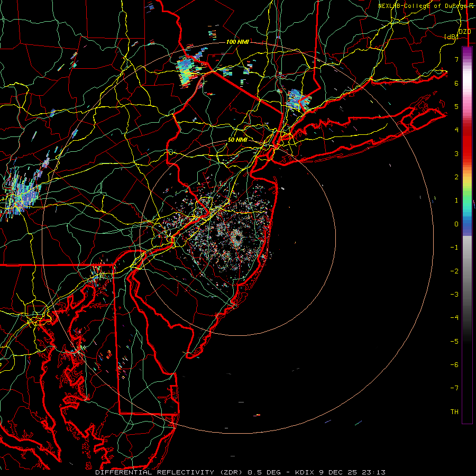
Task: Click the "-2" scale label
Action: (454, 271)
